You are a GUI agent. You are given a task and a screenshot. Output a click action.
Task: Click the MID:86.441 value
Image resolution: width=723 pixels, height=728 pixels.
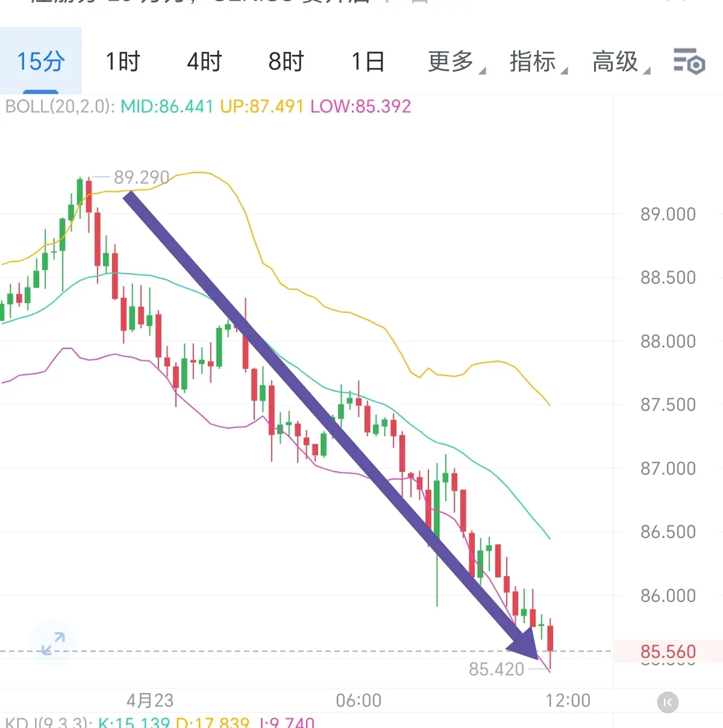pyautogui.click(x=167, y=107)
